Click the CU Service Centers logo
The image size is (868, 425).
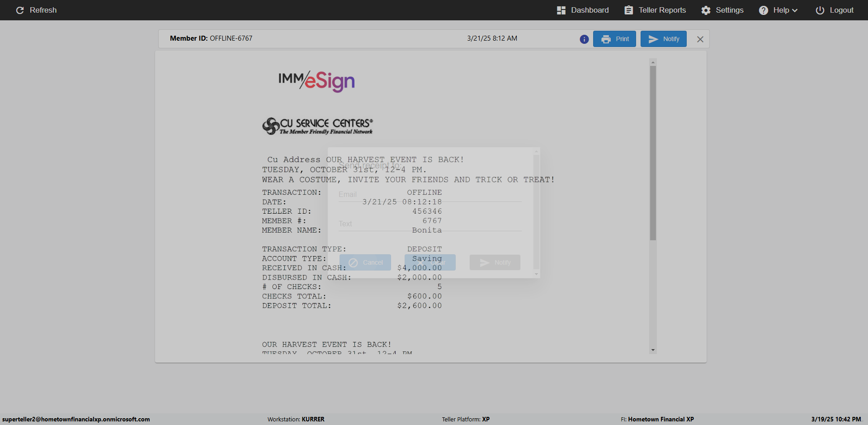318,126
